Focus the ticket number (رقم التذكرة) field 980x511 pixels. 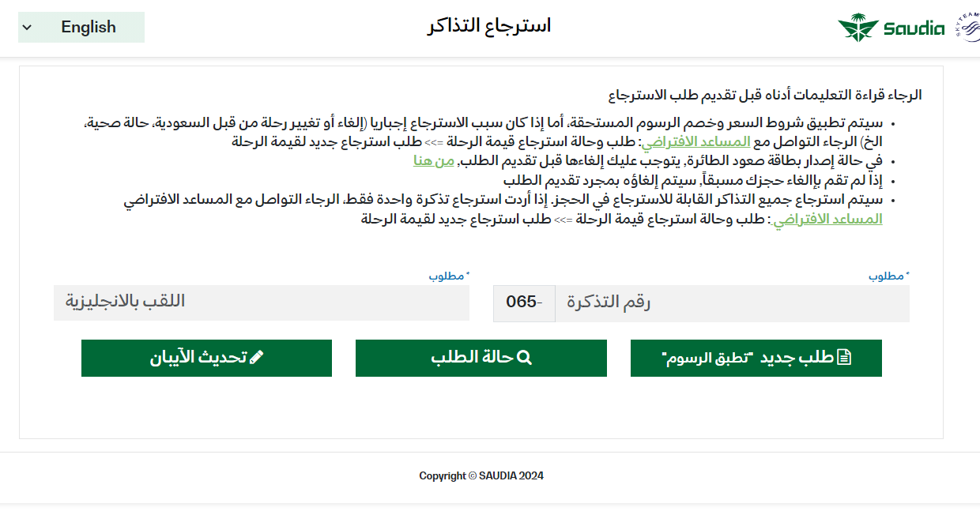point(732,303)
